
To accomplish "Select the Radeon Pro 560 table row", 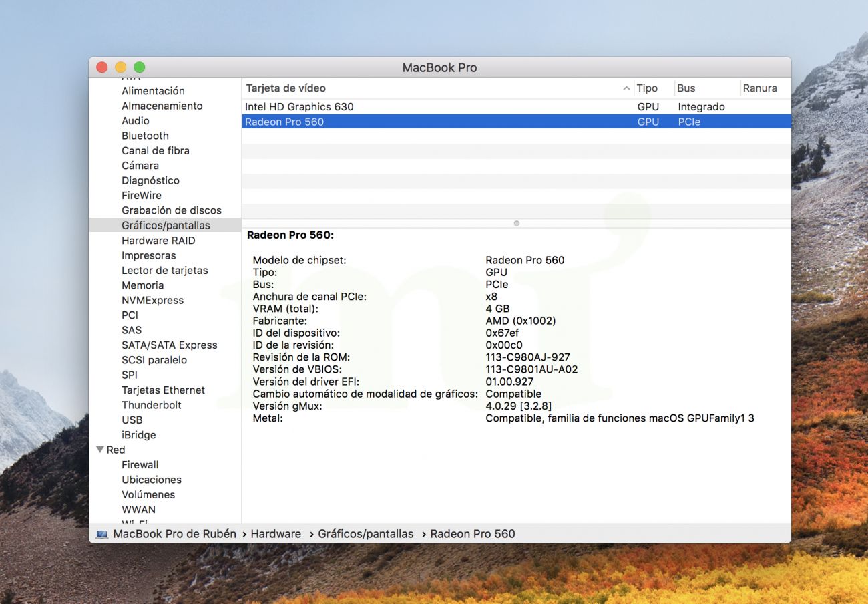I will pyautogui.click(x=516, y=122).
